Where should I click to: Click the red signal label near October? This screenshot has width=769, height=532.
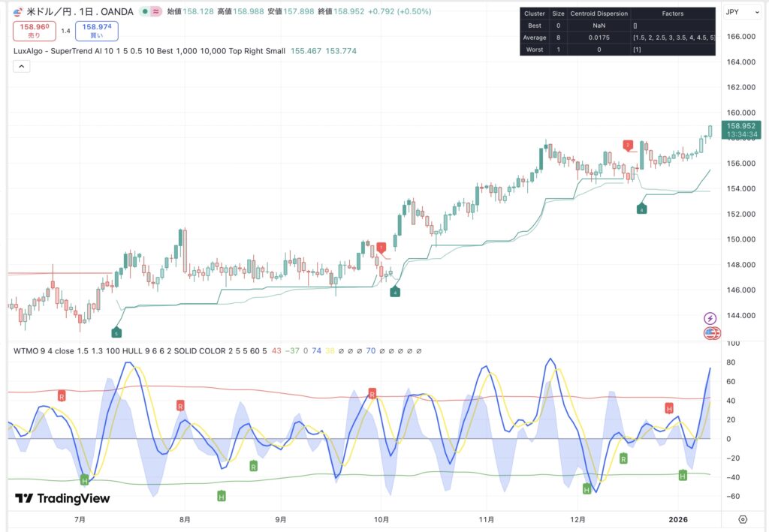coord(381,248)
